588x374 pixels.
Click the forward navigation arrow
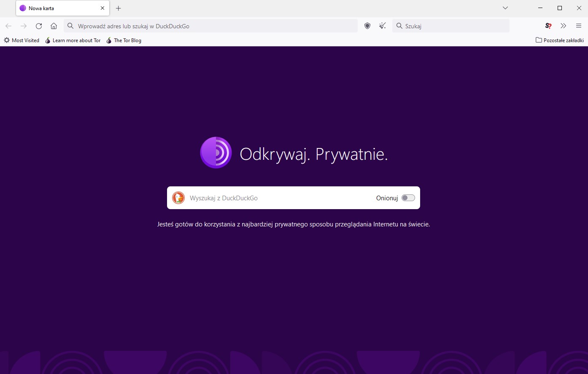[x=24, y=26]
